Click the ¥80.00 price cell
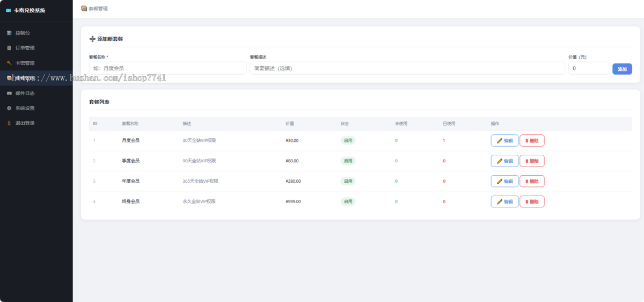This screenshot has width=644, height=302. [x=292, y=161]
